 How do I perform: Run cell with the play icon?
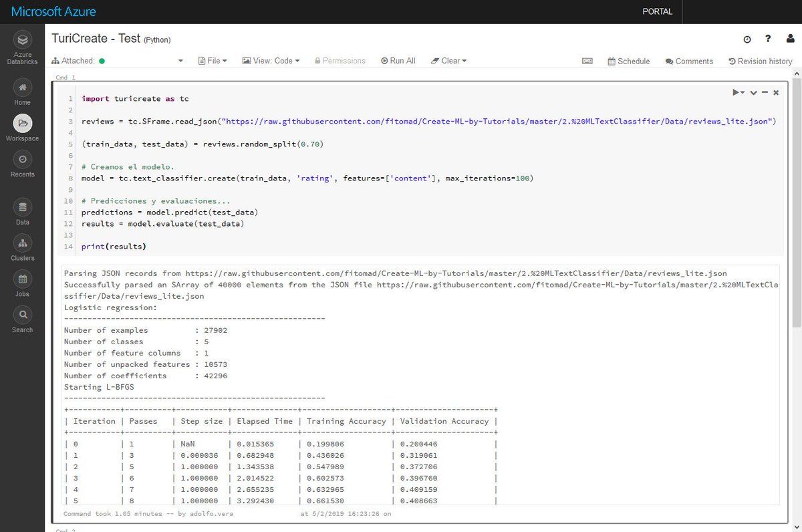click(x=738, y=92)
